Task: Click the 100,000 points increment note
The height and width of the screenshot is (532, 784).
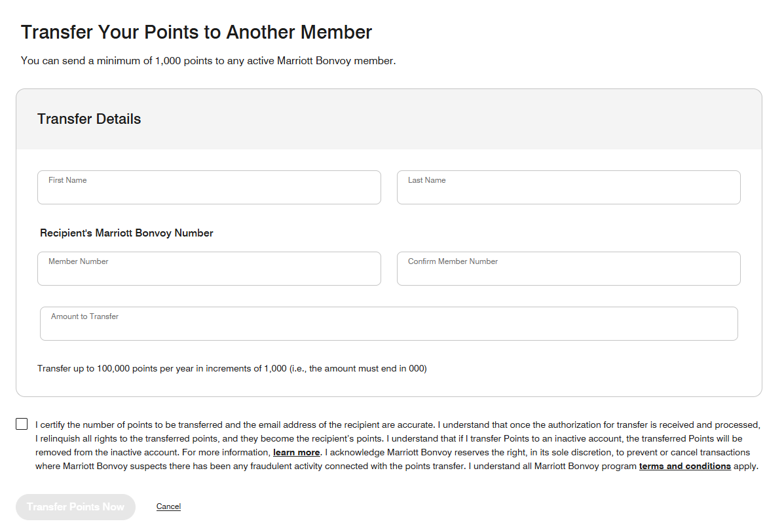Action: (x=231, y=368)
